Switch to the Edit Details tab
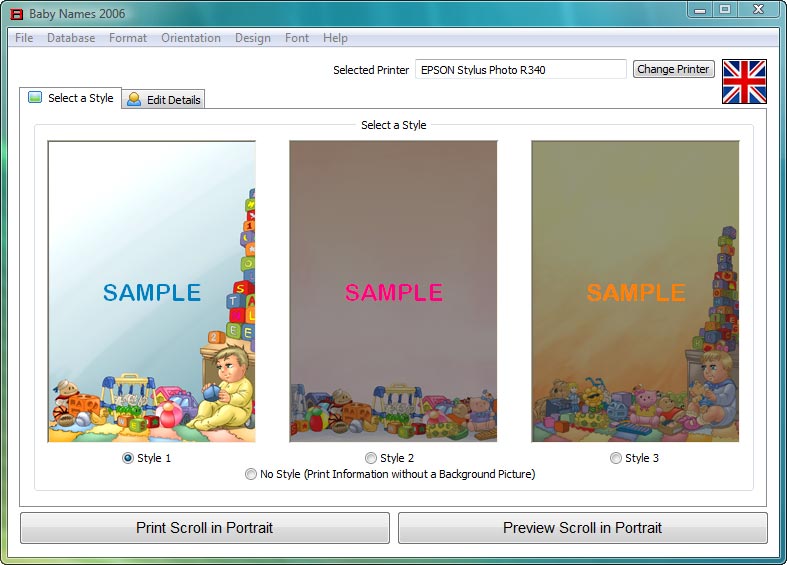The height and width of the screenshot is (565, 787). (x=164, y=99)
